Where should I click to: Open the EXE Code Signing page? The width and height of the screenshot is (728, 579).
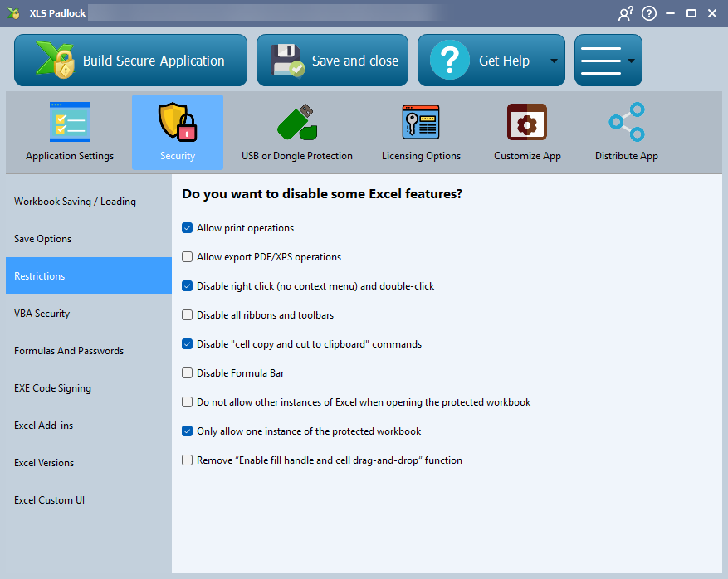[x=52, y=388]
